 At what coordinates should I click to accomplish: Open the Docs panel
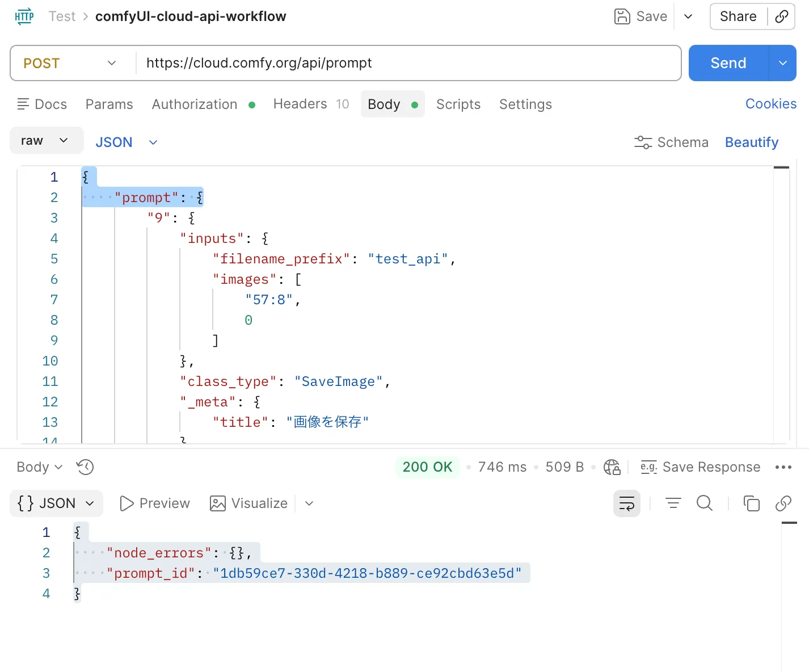click(42, 104)
